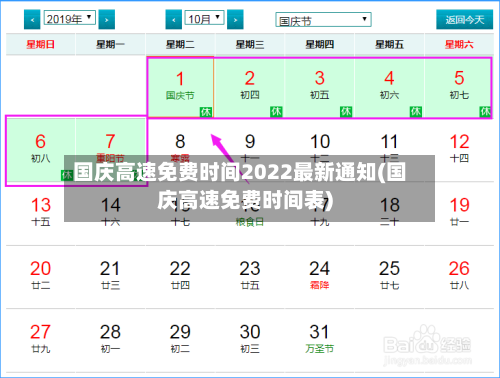The height and width of the screenshot is (378, 500).
Task: Select October 4 初六 date cell
Action: [x=389, y=87]
